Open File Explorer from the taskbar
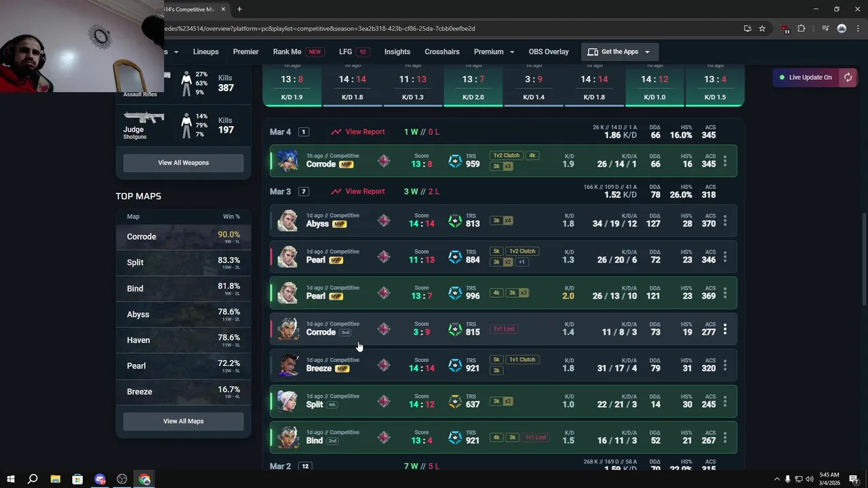This screenshot has height=488, width=868. pos(55,479)
